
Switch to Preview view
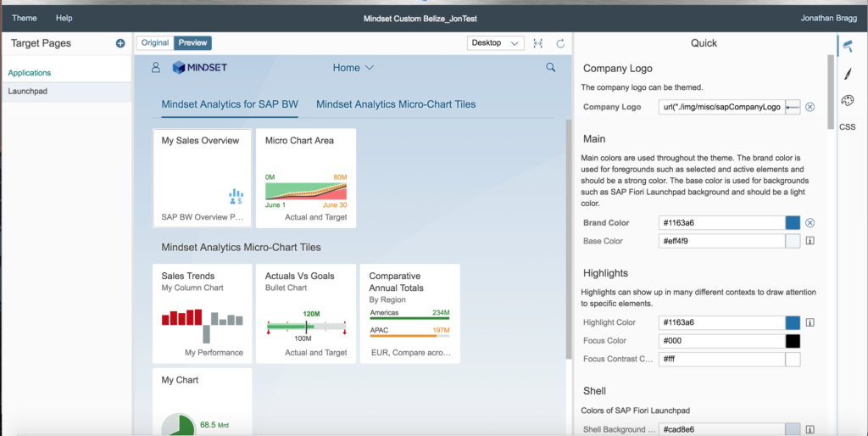click(192, 42)
